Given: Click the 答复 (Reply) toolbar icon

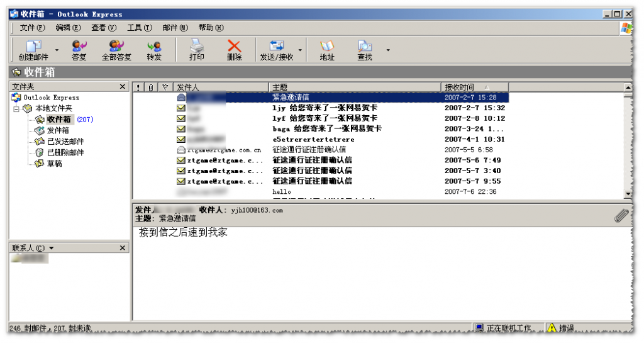Looking at the screenshot, I should 79,47.
